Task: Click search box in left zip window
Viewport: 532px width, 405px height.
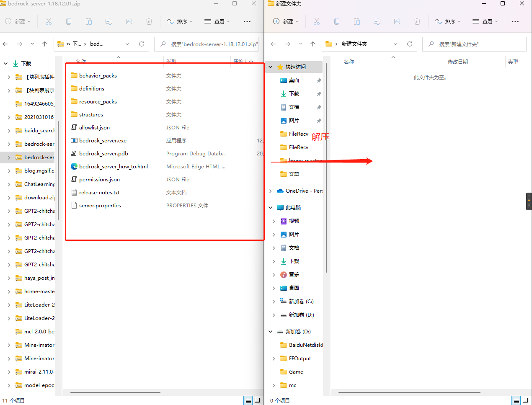Action: [x=207, y=44]
